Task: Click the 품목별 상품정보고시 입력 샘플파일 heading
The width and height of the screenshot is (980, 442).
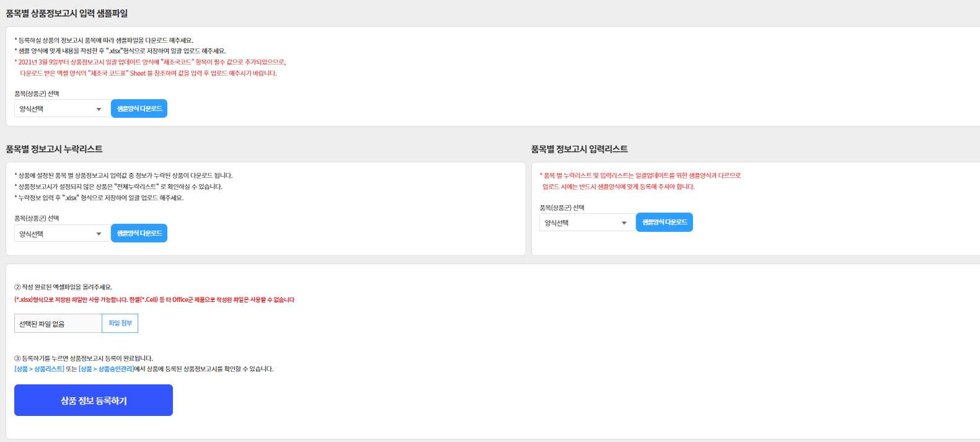Action: pyautogui.click(x=67, y=13)
